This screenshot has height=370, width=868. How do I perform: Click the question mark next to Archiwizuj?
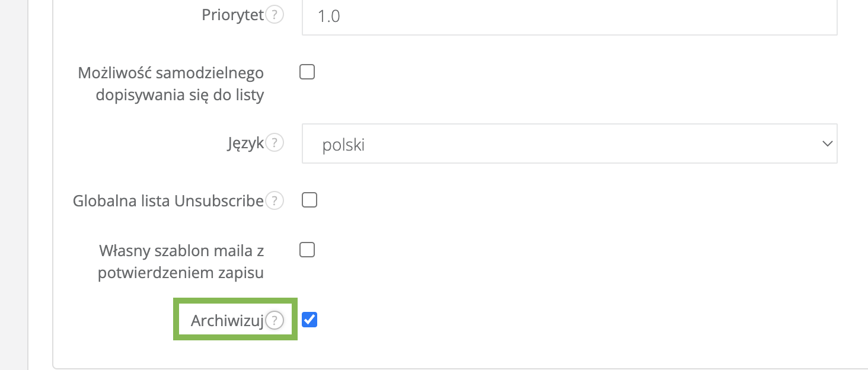click(274, 321)
